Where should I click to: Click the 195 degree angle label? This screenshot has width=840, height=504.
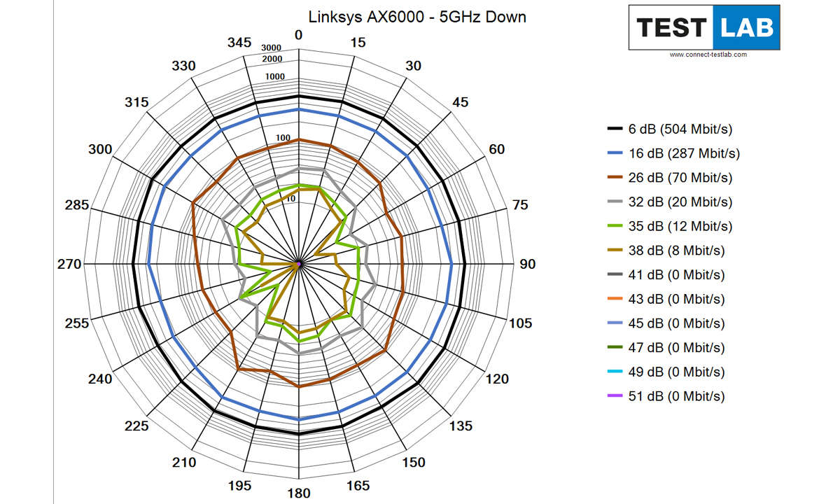point(239,486)
